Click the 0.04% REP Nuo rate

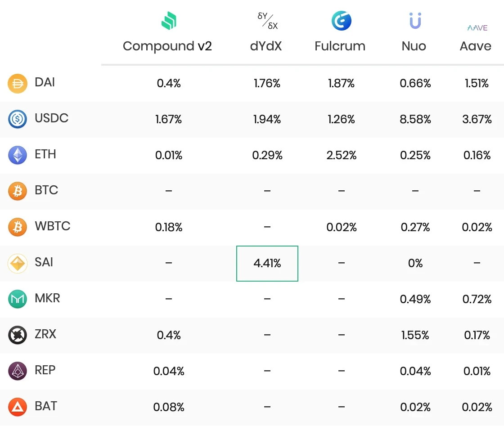click(415, 371)
